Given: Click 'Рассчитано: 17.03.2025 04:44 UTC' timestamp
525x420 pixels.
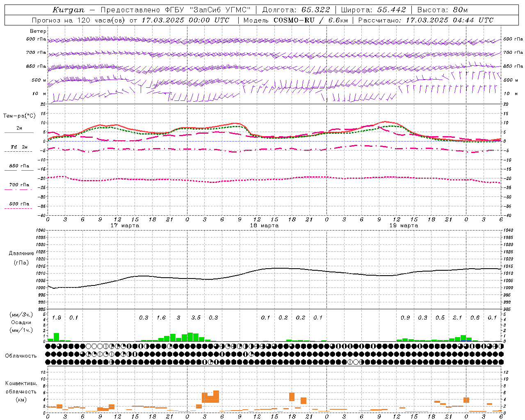Looking at the screenshot, I should (x=426, y=20).
